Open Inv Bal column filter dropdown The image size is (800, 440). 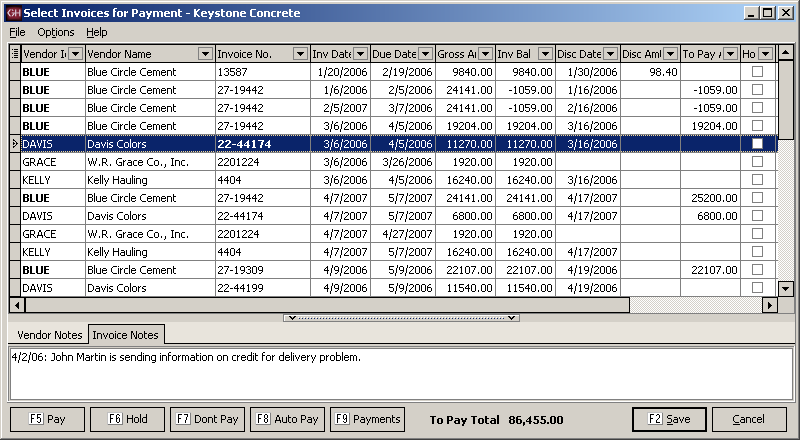545,54
